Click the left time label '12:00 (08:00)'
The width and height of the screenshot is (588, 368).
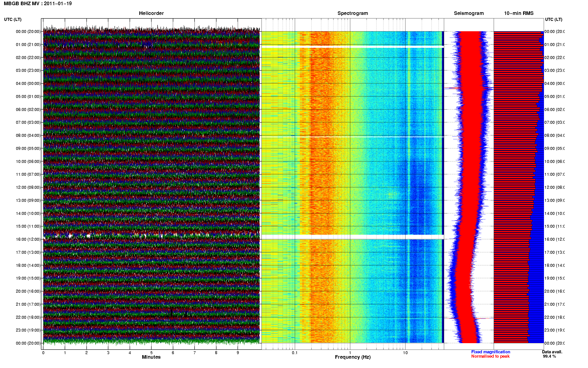(x=28, y=187)
